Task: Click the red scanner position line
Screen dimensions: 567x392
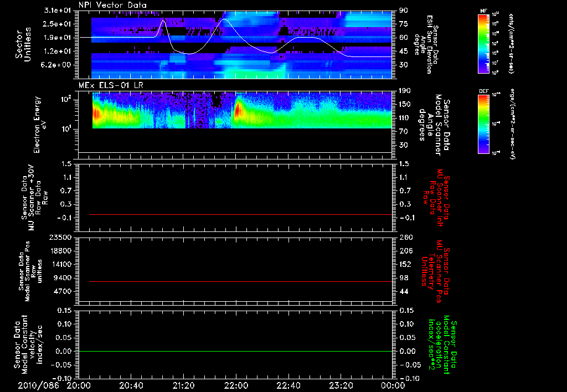Action: pyautogui.click(x=240, y=281)
